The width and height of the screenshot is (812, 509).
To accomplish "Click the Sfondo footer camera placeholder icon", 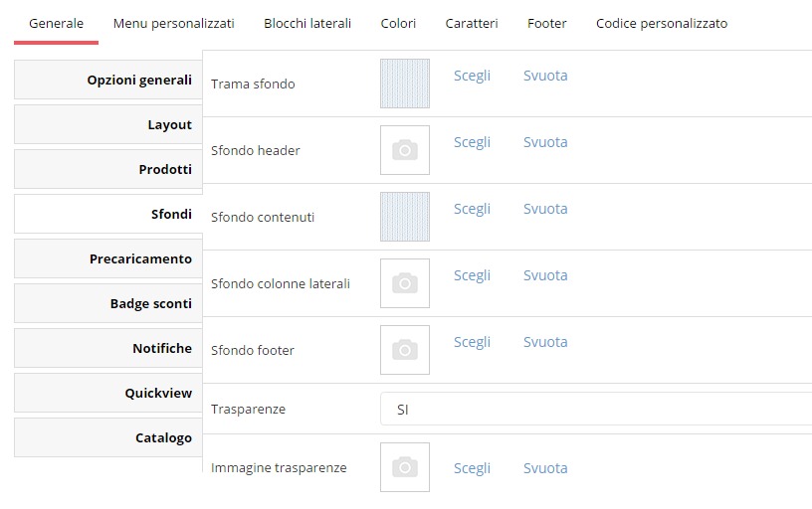I will coord(405,350).
